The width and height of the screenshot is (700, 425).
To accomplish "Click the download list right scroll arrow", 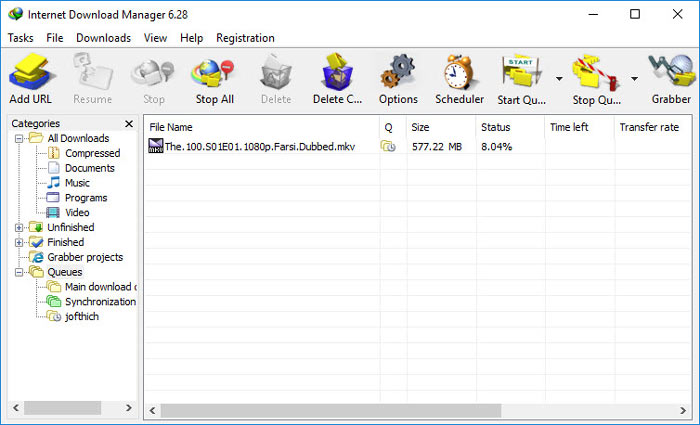I will click(683, 410).
